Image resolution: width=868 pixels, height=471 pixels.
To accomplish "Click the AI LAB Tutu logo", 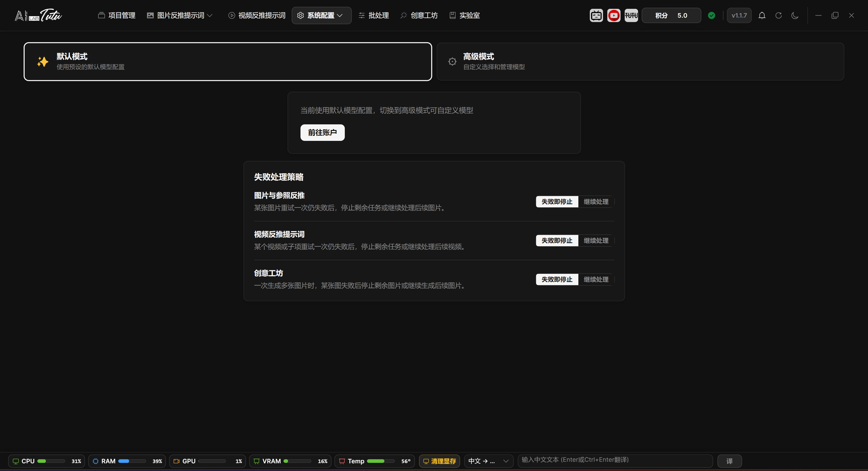I will [38, 16].
